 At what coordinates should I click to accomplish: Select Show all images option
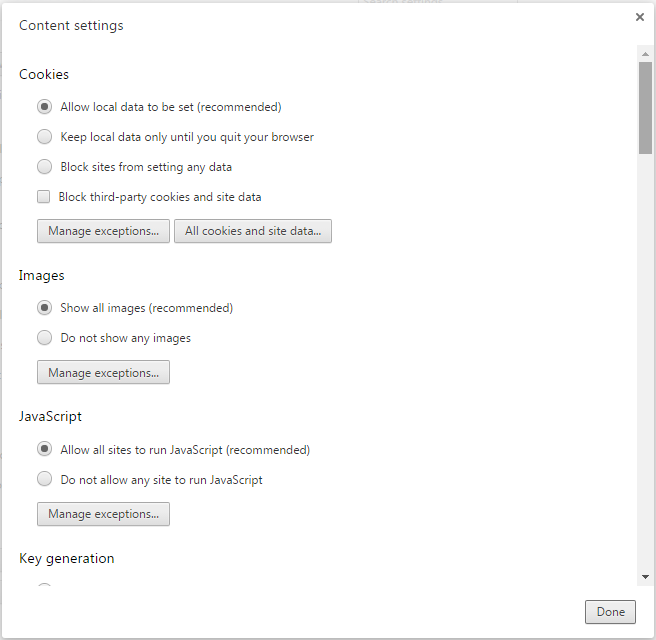45,308
